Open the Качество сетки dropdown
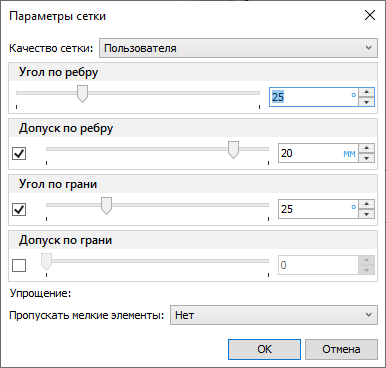 tap(238, 48)
